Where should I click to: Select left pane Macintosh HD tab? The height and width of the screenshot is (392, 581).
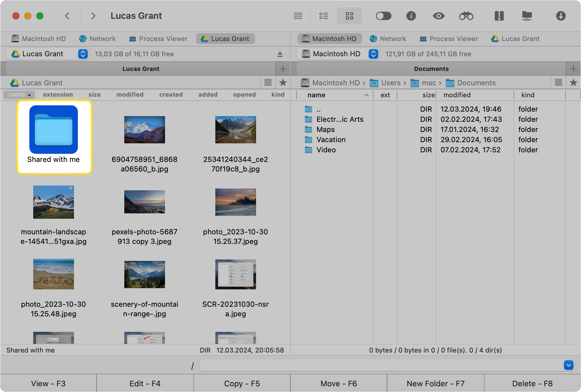(x=39, y=39)
